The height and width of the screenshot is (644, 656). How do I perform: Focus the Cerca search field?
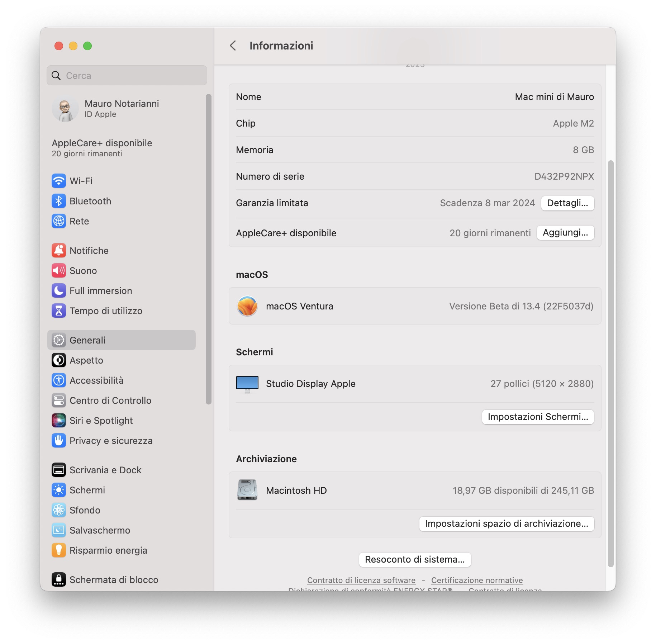[x=127, y=75]
